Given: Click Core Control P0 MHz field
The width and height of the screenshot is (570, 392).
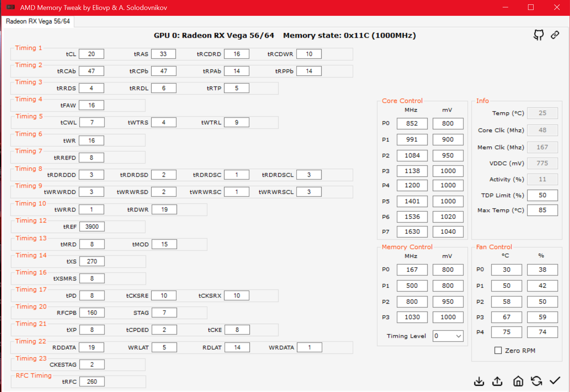Looking at the screenshot, I should [412, 124].
